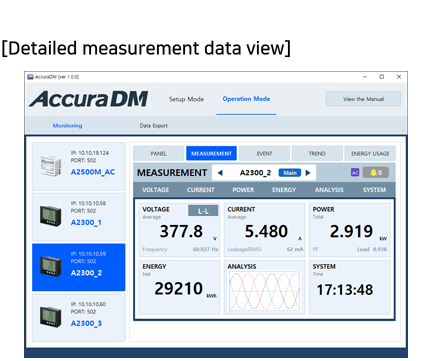The height and width of the screenshot is (361, 433).
Task: Open the SYSTEM sub-tab
Action: tap(374, 190)
